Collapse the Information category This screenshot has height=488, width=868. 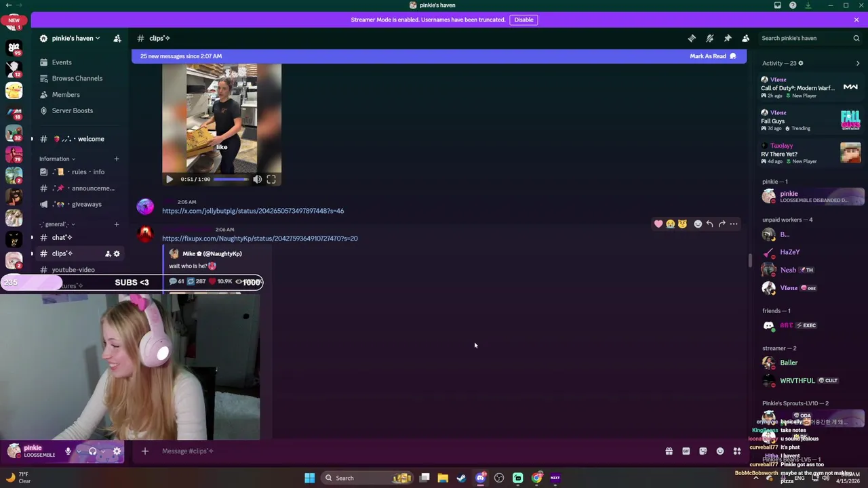pos(57,159)
